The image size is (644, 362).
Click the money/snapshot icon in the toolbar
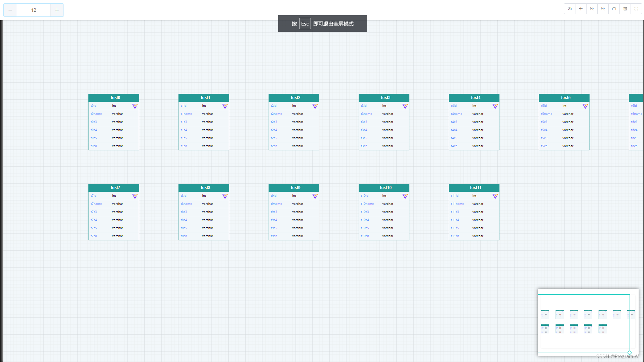click(x=570, y=9)
